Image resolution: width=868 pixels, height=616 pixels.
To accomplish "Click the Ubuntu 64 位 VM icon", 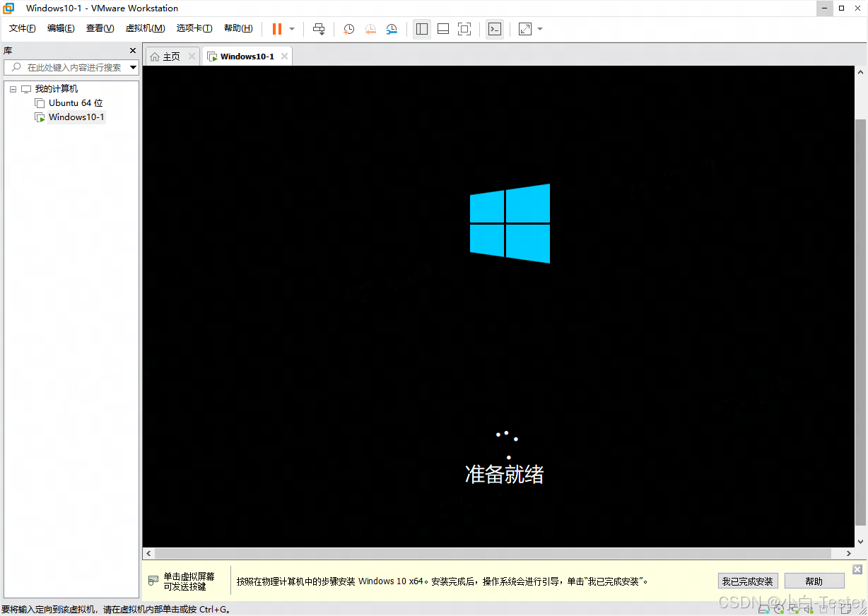I will [x=40, y=103].
